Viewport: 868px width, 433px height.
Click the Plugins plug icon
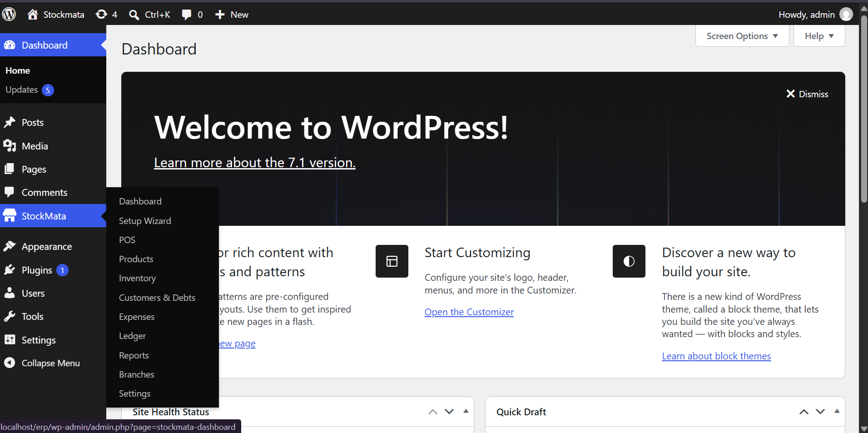click(10, 270)
